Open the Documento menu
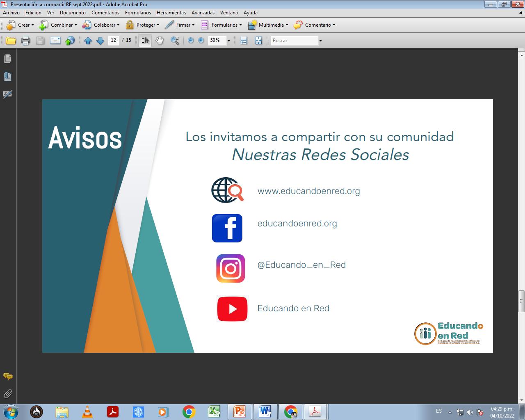Image resolution: width=525 pixels, height=420 pixels. click(73, 13)
